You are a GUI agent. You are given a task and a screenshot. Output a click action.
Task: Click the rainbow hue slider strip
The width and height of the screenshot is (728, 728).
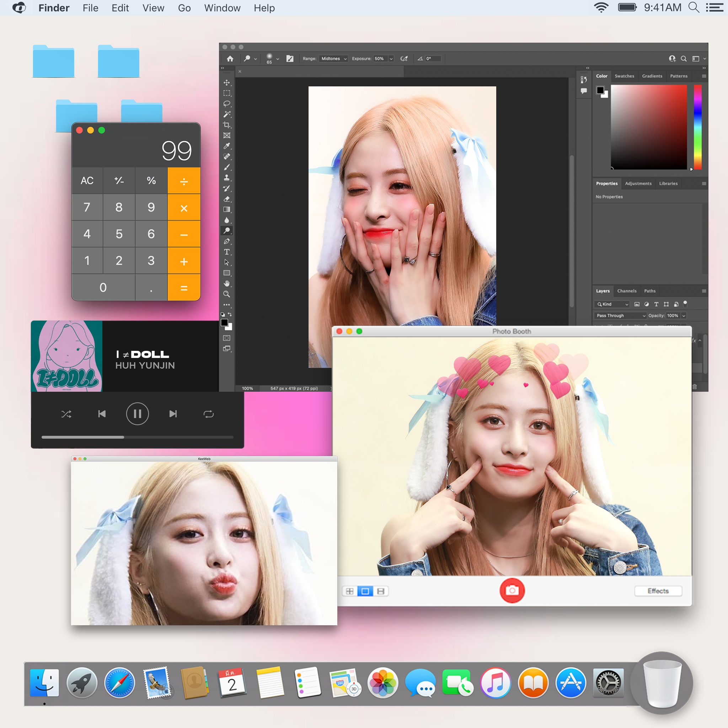pyautogui.click(x=697, y=127)
